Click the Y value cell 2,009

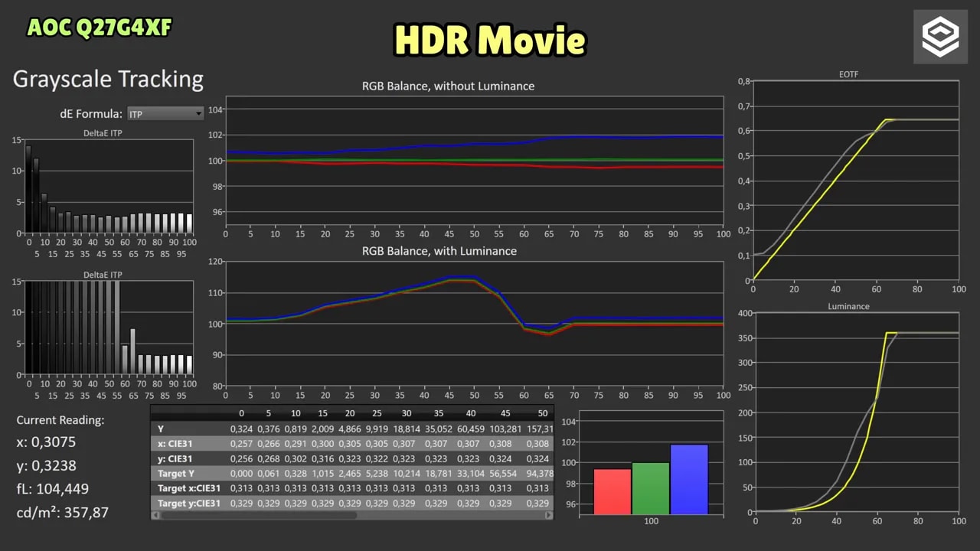click(x=322, y=429)
